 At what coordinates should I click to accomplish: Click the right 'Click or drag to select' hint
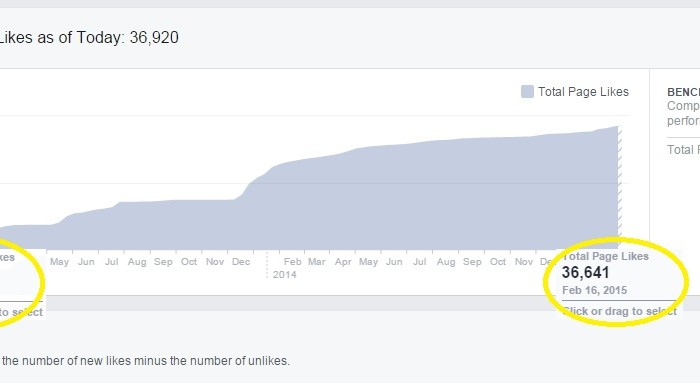[620, 311]
